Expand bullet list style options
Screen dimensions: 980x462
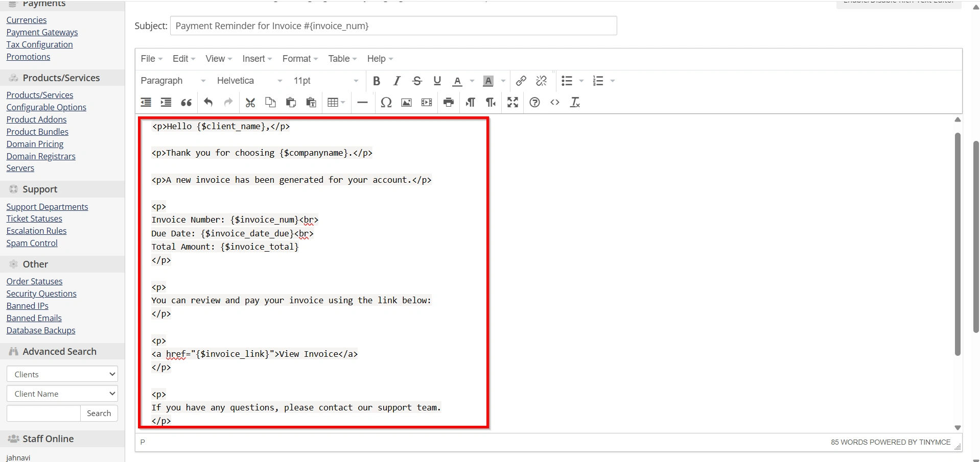tap(581, 81)
